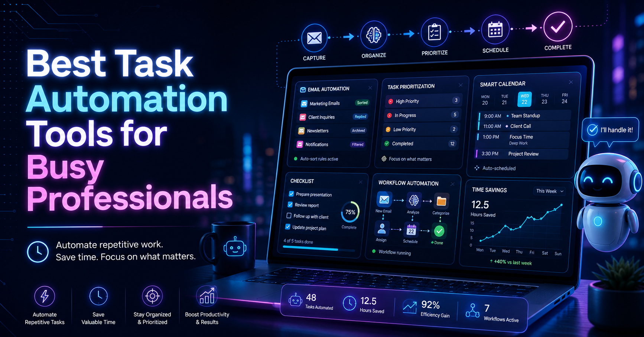
Task: Close the Checklist panel
Action: 360,182
